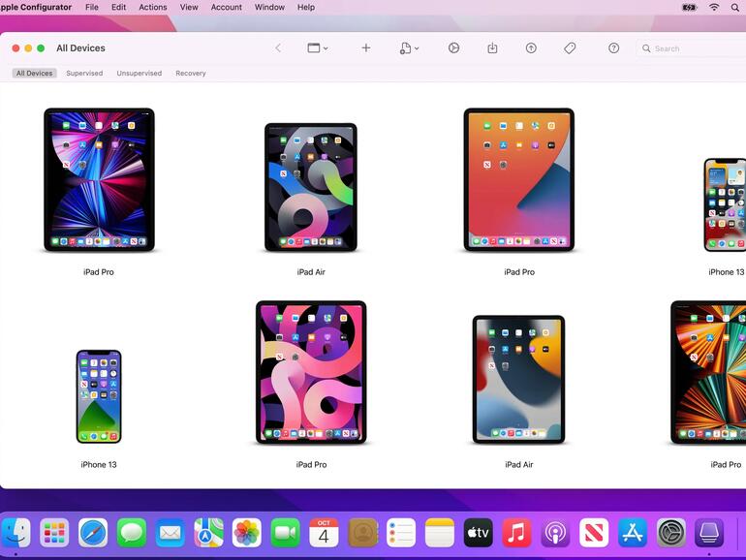
Task: Click the Update download icon
Action: [x=492, y=48]
